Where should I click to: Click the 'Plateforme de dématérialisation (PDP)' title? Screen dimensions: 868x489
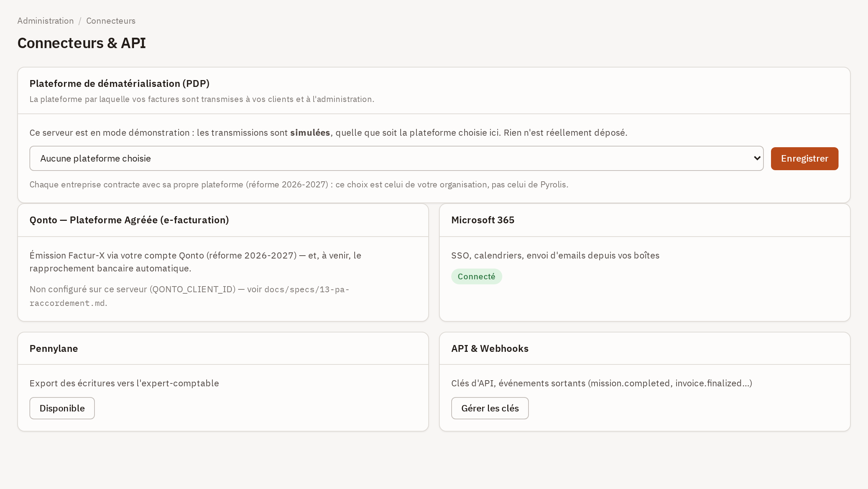[x=119, y=84]
